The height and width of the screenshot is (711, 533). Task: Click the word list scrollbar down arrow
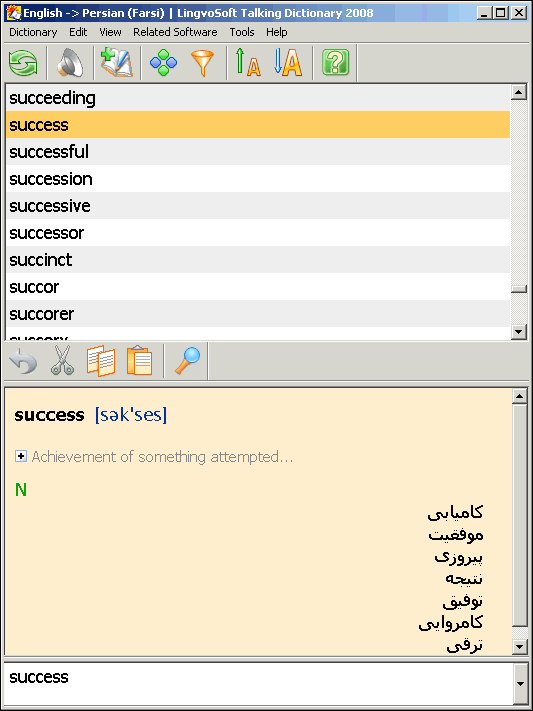click(x=518, y=332)
